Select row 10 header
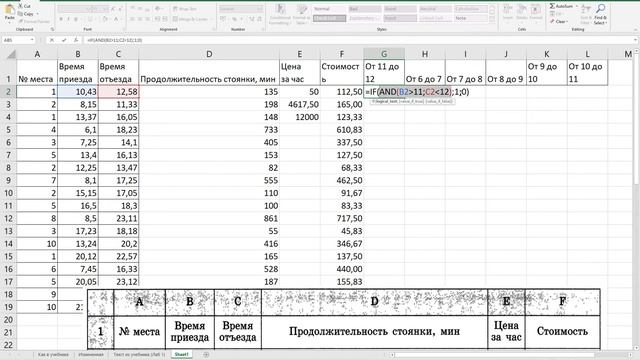This screenshot has width=640, height=360. (x=8, y=193)
